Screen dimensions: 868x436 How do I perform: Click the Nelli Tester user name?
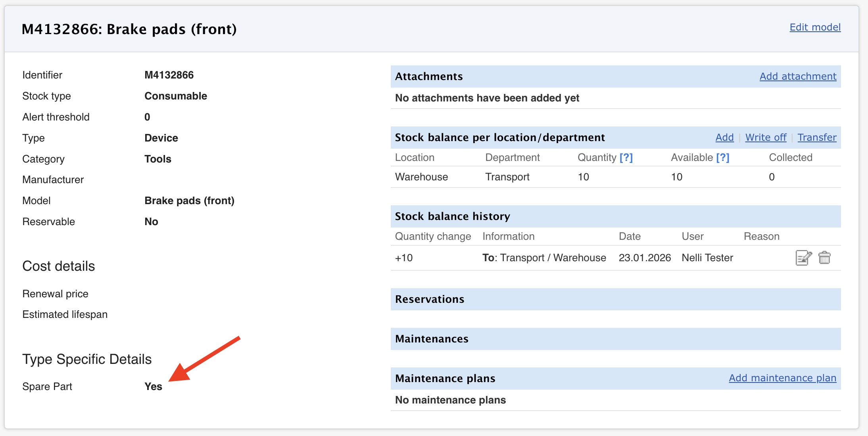coord(707,258)
